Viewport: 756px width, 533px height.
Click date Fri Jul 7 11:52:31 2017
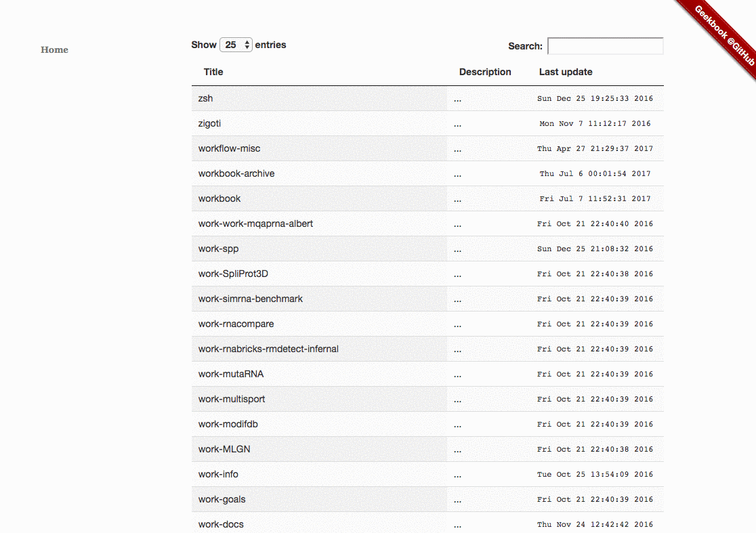pos(595,198)
